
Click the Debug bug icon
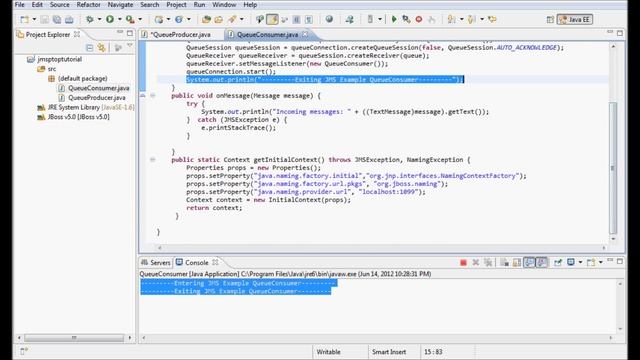point(89,19)
